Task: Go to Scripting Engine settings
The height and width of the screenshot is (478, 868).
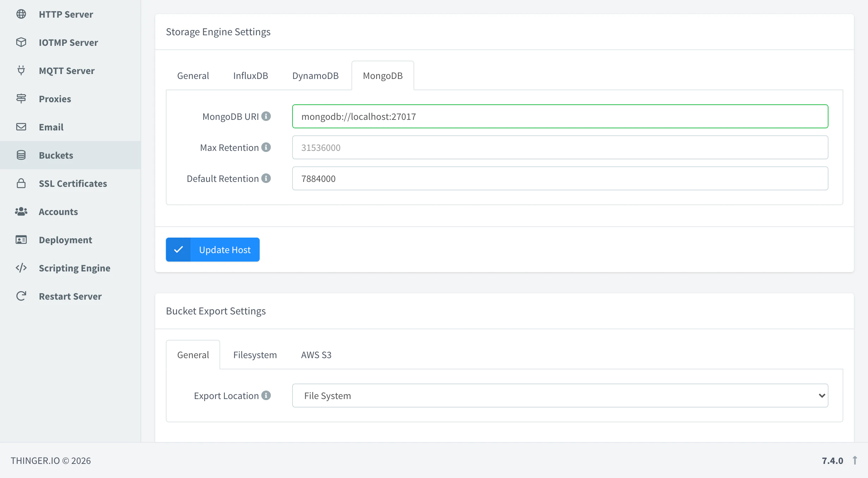Action: coord(71,268)
